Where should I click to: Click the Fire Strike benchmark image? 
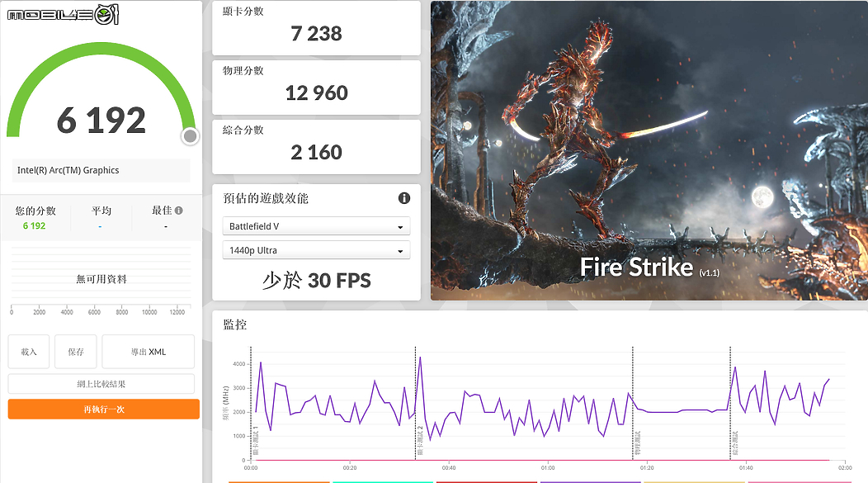tap(649, 150)
